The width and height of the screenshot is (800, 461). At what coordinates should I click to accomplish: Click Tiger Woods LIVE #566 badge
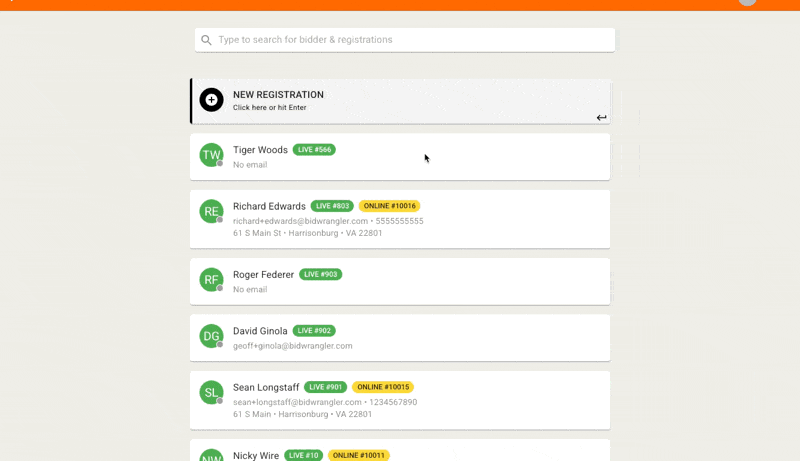click(314, 150)
